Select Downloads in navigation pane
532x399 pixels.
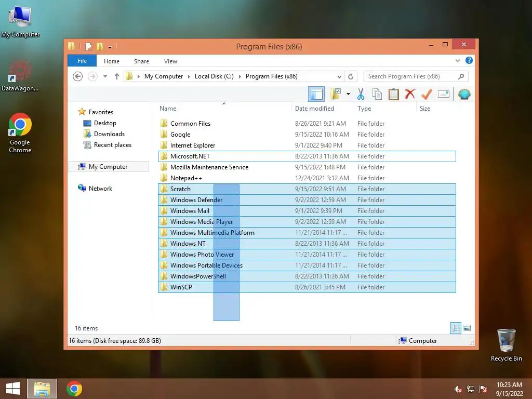[x=109, y=134]
